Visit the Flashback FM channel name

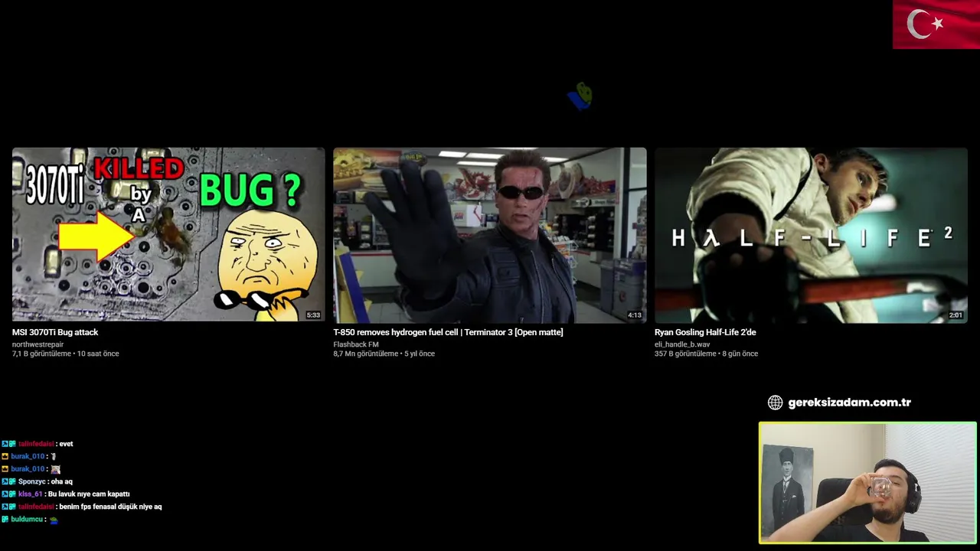[356, 344]
